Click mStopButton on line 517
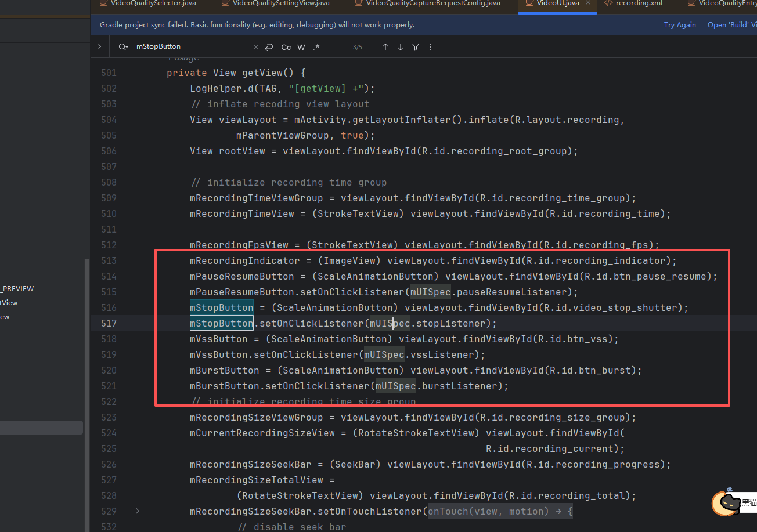 point(222,323)
